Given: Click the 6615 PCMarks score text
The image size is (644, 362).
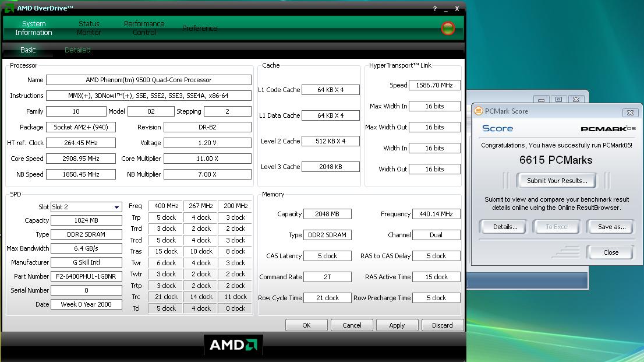Looking at the screenshot, I should click(x=555, y=160).
